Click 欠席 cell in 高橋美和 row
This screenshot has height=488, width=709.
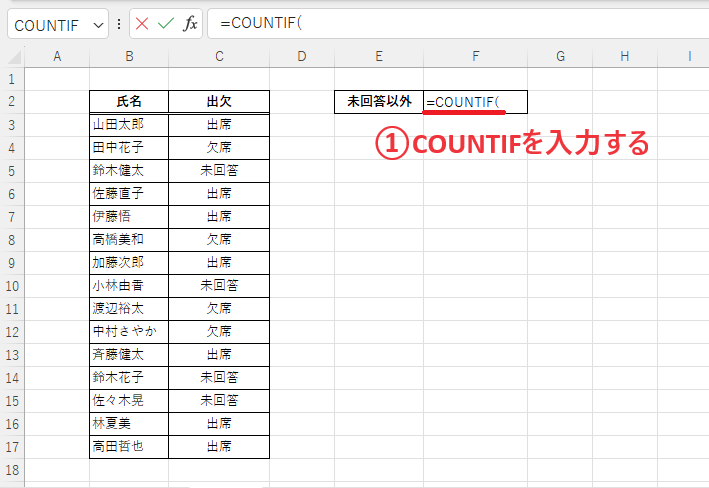(x=219, y=240)
